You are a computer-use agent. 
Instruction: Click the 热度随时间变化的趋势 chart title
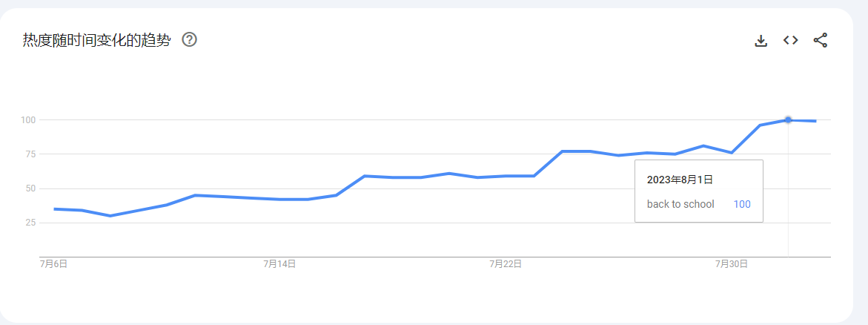click(x=96, y=40)
